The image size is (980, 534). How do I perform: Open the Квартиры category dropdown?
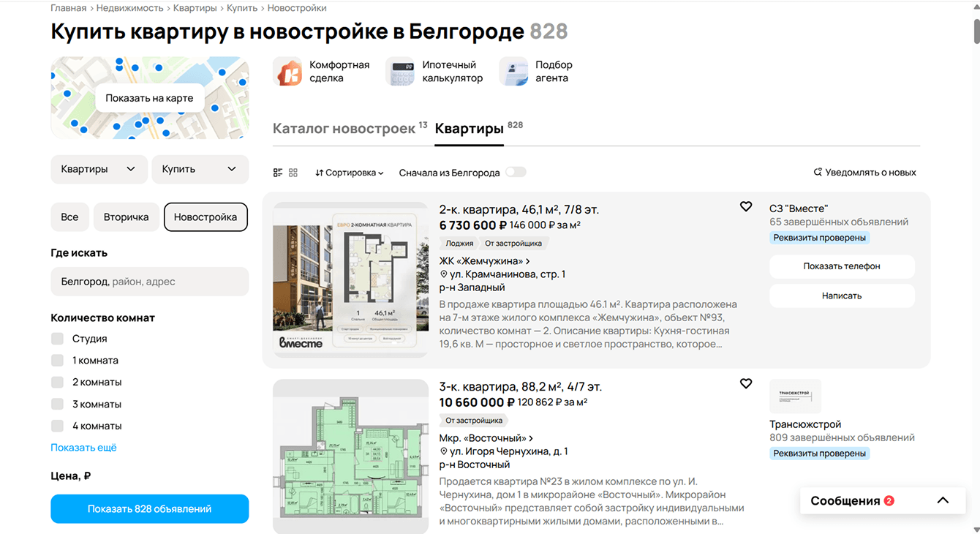pos(99,169)
